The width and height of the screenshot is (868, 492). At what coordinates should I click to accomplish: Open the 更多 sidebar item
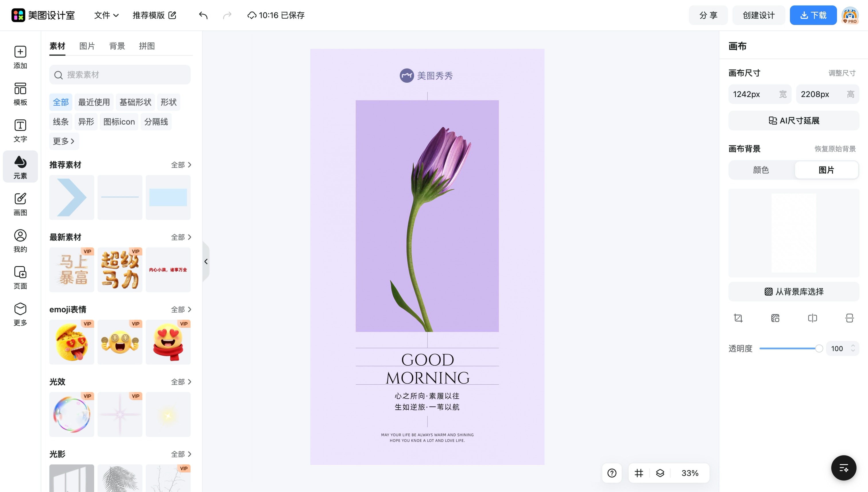pyautogui.click(x=20, y=314)
